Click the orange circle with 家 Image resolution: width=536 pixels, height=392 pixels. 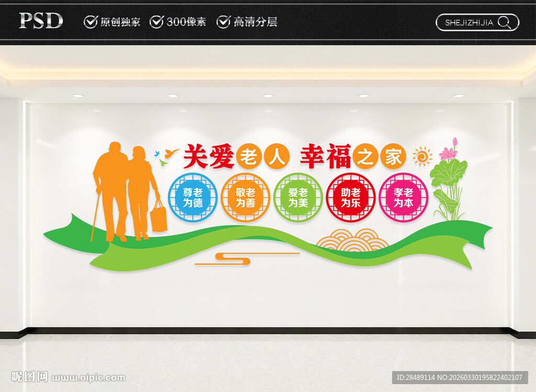(393, 156)
